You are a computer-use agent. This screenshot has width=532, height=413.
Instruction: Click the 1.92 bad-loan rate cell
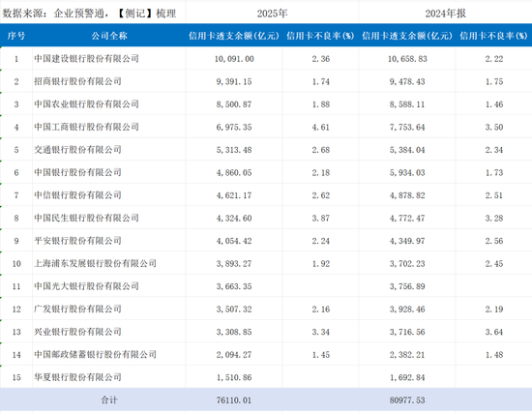click(x=321, y=264)
